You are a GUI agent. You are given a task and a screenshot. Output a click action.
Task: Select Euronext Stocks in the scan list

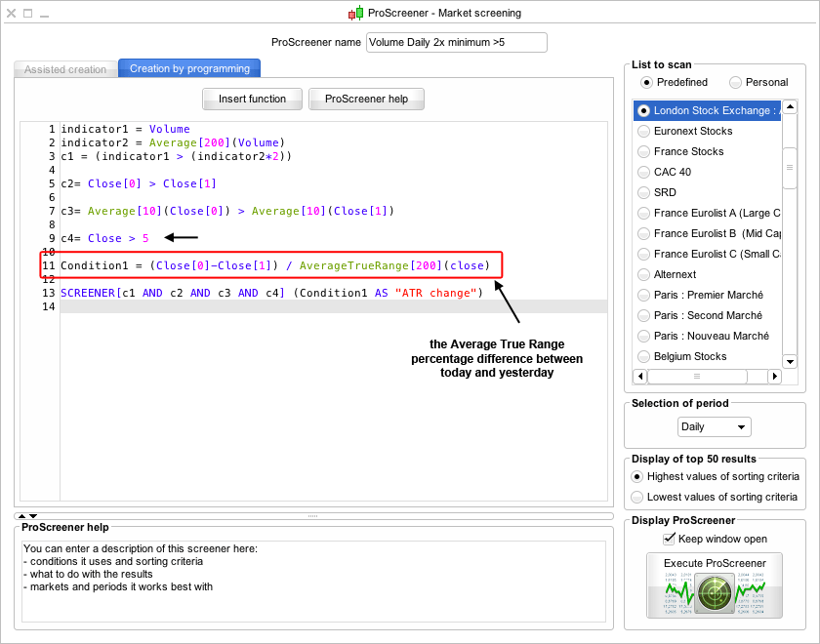(693, 131)
